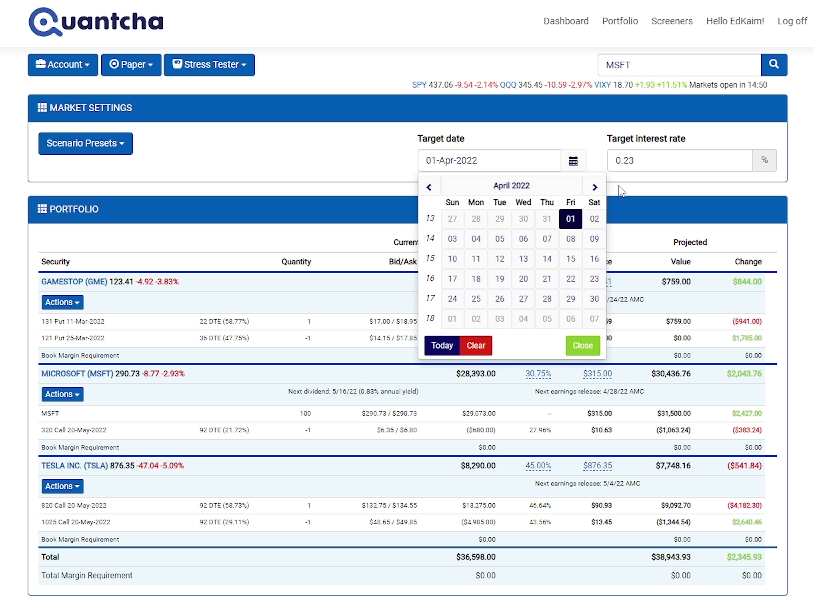Click the Total projected value $38,943.93
The image size is (814, 602).
pos(671,557)
